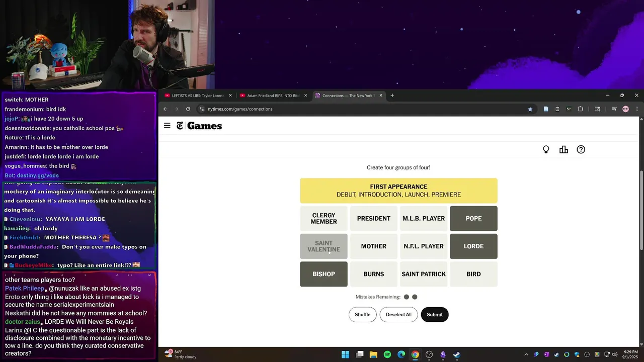Deselect the LORDE tile
The height and width of the screenshot is (362, 644).
(x=473, y=246)
